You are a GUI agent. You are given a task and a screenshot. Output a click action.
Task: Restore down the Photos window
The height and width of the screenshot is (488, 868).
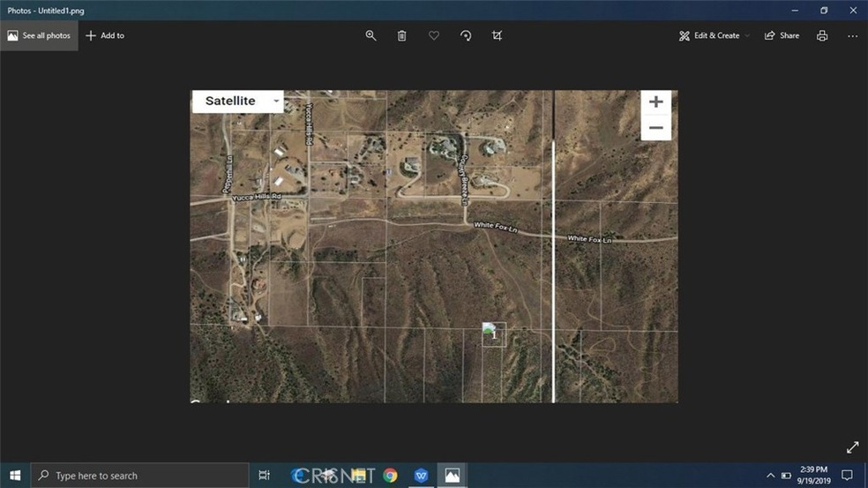pyautogui.click(x=824, y=10)
